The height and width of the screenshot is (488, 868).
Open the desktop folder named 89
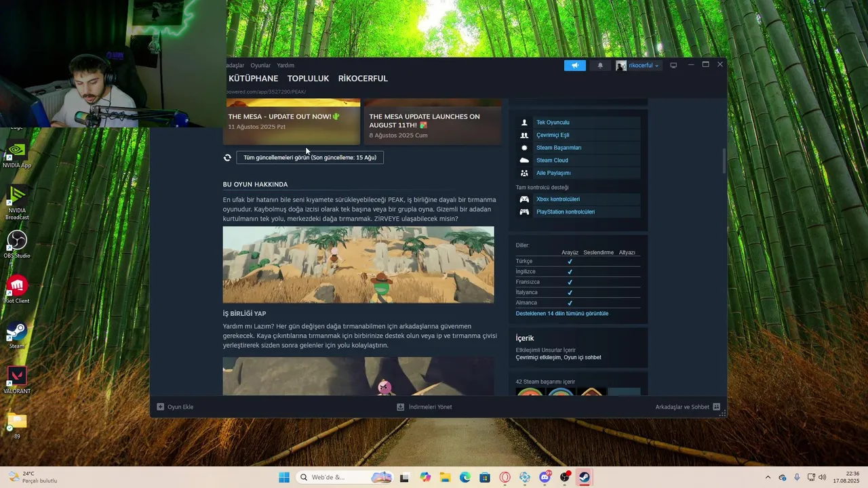pos(17,426)
